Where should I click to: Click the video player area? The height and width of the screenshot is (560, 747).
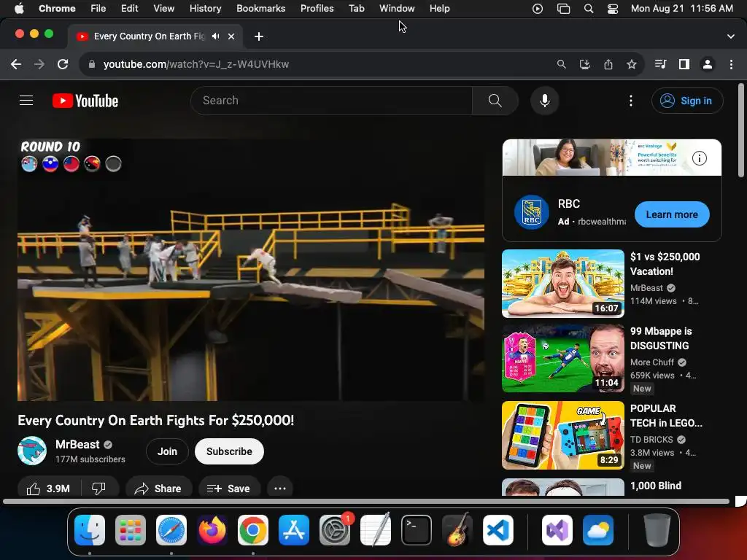tap(251, 270)
